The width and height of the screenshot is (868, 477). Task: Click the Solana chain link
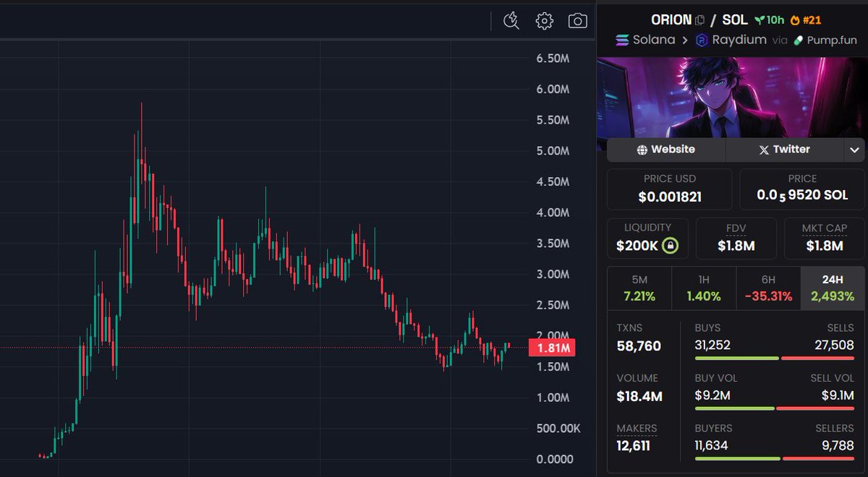[645, 40]
